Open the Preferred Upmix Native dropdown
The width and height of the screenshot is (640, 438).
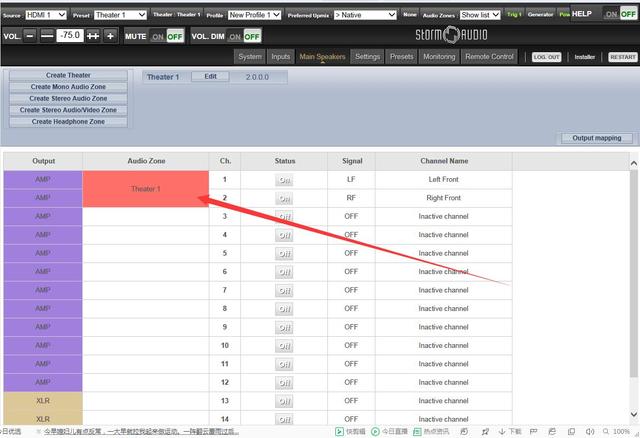(x=365, y=15)
